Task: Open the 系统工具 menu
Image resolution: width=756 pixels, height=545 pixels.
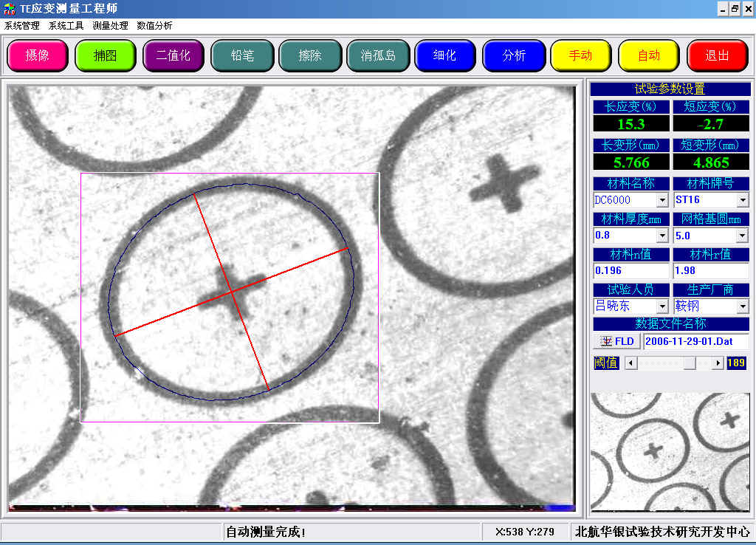Action: [66, 26]
